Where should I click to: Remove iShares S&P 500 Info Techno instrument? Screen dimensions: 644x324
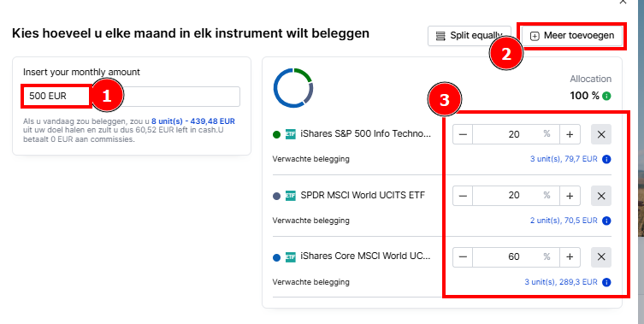pos(601,134)
